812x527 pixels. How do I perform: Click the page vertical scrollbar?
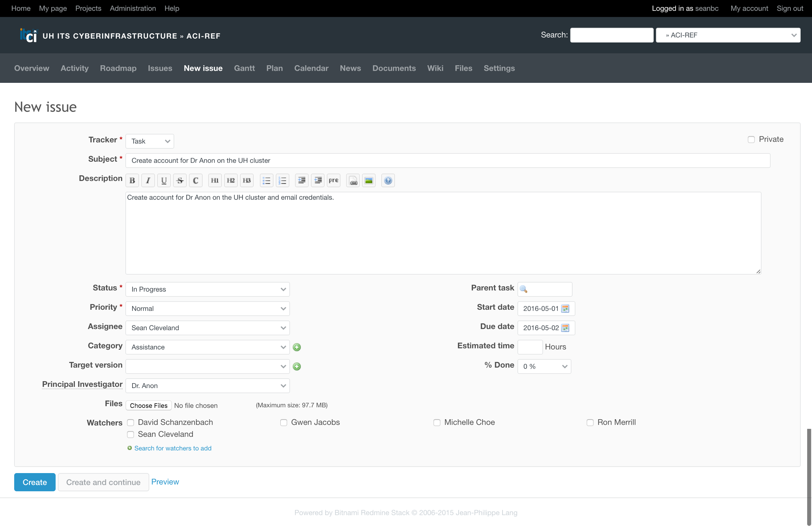pos(809,478)
